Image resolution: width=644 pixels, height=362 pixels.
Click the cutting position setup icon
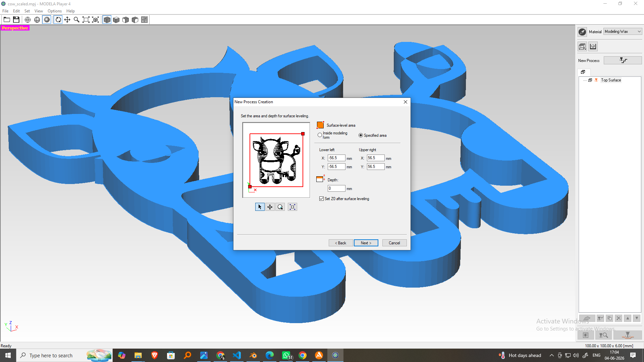pos(586,335)
